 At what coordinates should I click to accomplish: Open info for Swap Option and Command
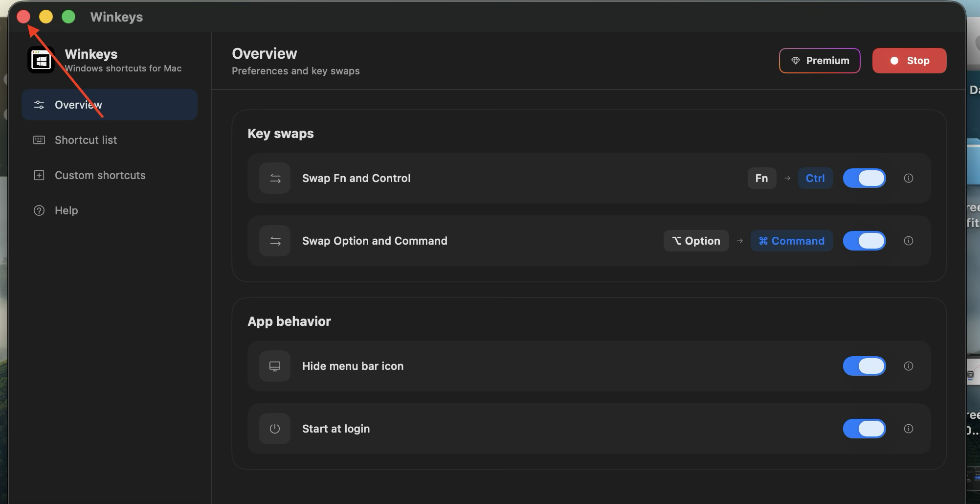909,241
